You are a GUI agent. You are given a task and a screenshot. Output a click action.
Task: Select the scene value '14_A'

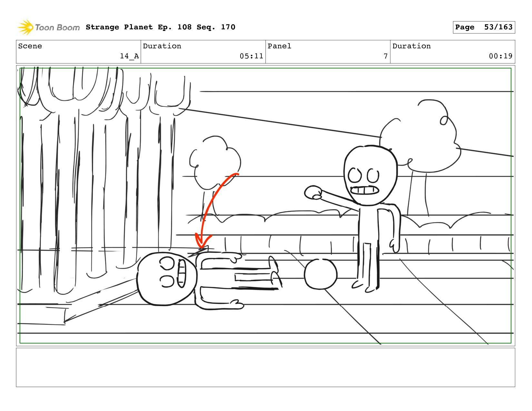[x=129, y=56]
